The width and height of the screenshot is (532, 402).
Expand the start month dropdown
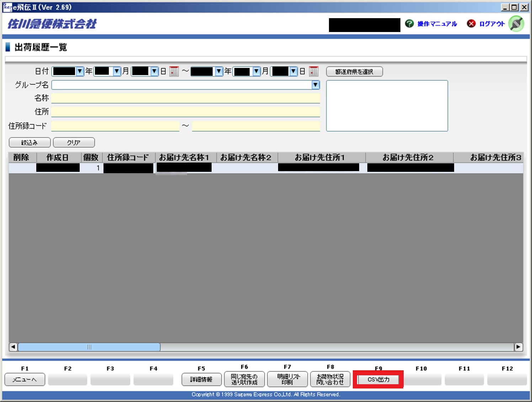(x=117, y=72)
